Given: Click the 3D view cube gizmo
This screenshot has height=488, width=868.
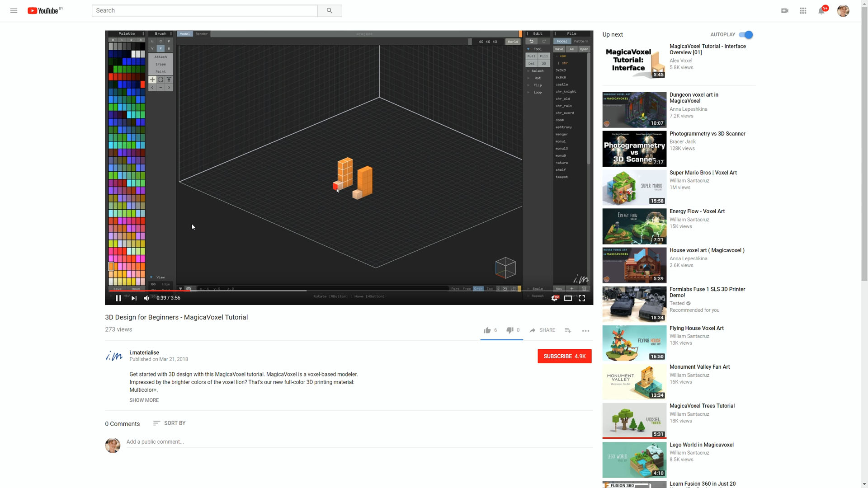Looking at the screenshot, I should click(x=505, y=267).
